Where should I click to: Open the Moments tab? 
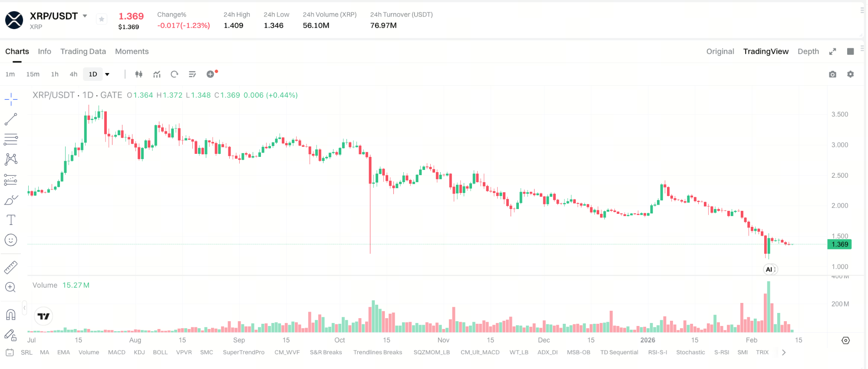click(x=132, y=51)
